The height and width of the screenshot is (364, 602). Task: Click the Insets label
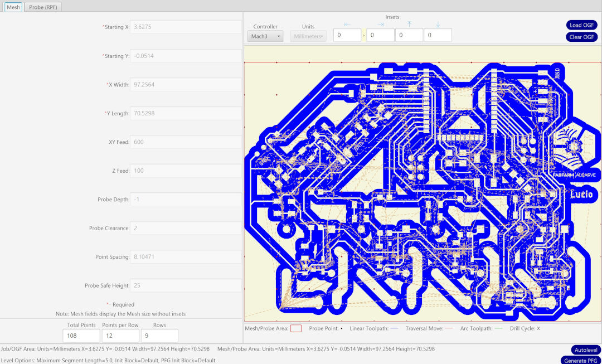[392, 17]
